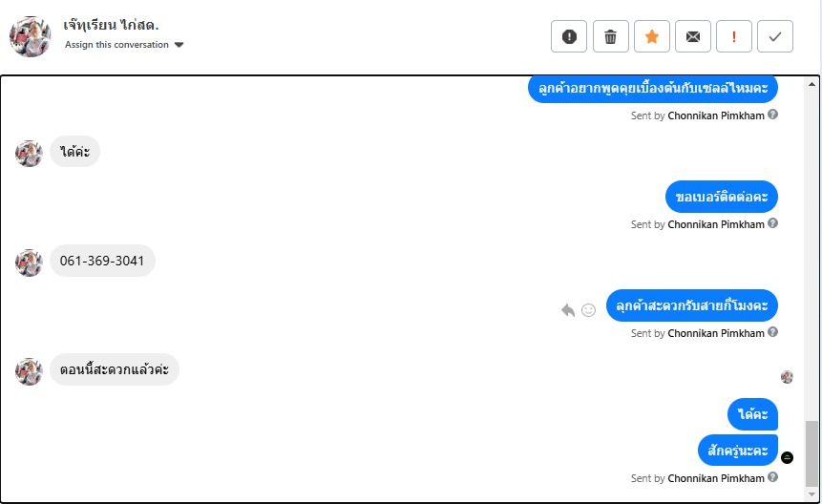Click the small seen-by avatar indicator
822x504 pixels.
pyautogui.click(x=787, y=377)
